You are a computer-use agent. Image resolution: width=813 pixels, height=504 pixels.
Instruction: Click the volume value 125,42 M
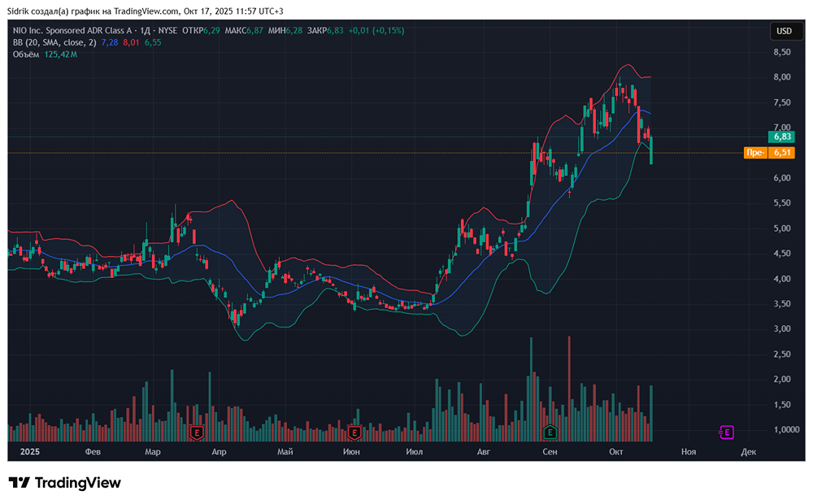(x=61, y=54)
